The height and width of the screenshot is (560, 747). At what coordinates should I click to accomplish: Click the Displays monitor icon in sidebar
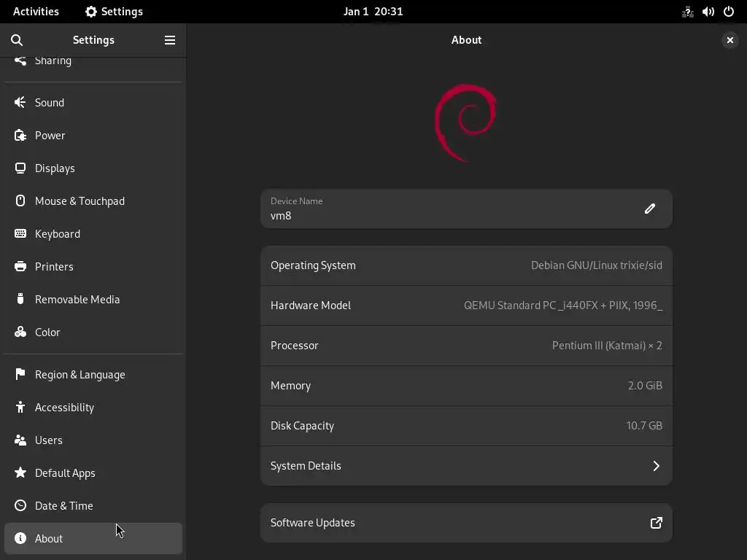(x=20, y=168)
